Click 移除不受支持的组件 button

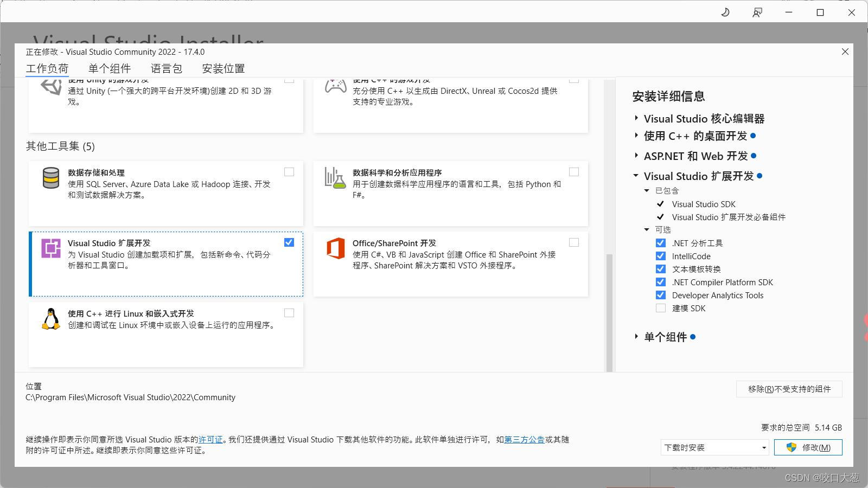(x=789, y=389)
